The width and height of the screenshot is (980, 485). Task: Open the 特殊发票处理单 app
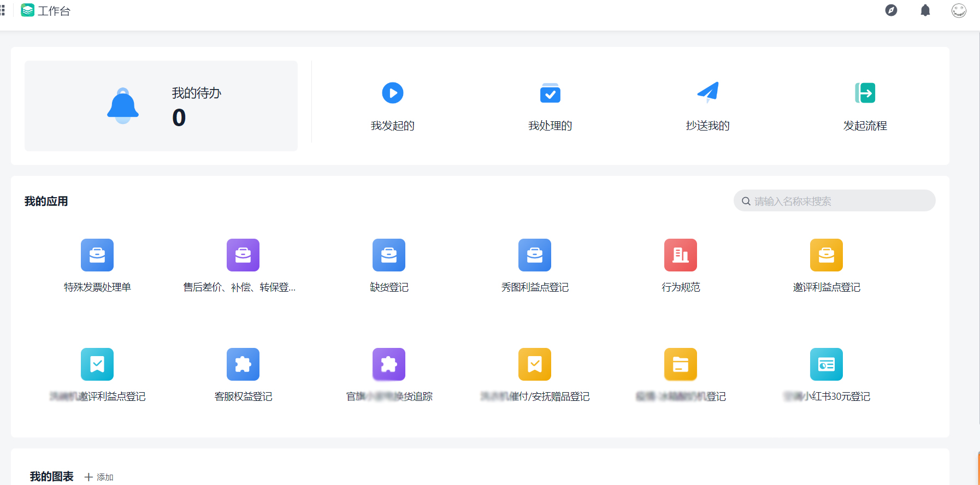click(97, 255)
